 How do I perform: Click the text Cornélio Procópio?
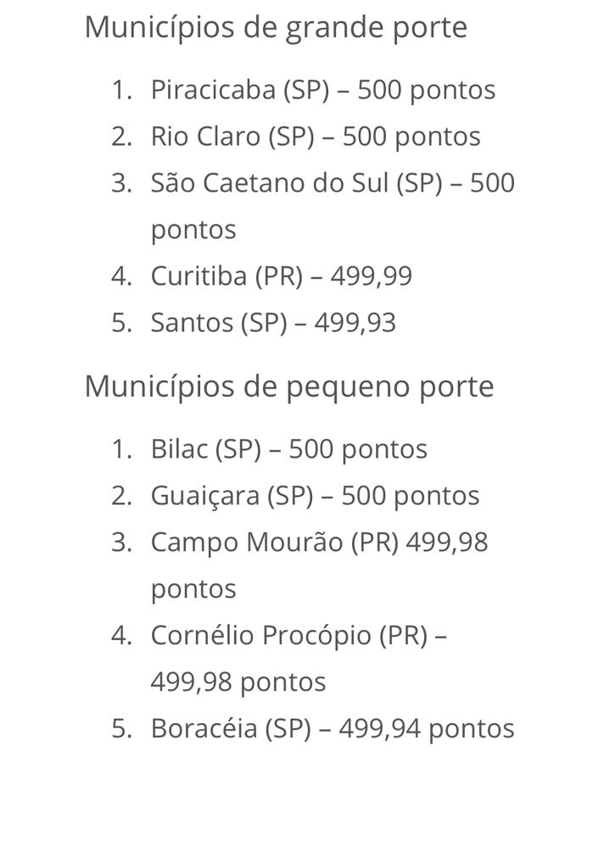coord(260,636)
